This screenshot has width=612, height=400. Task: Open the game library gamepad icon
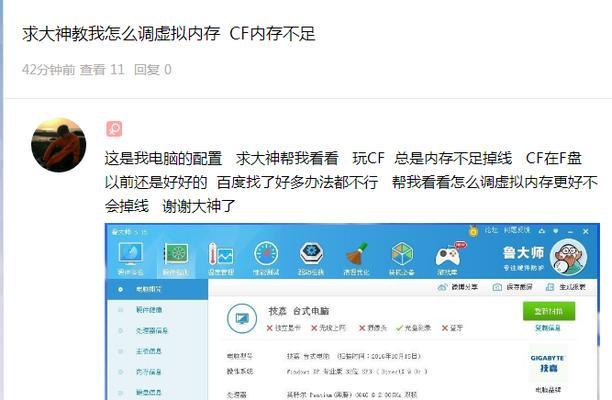tap(448, 256)
